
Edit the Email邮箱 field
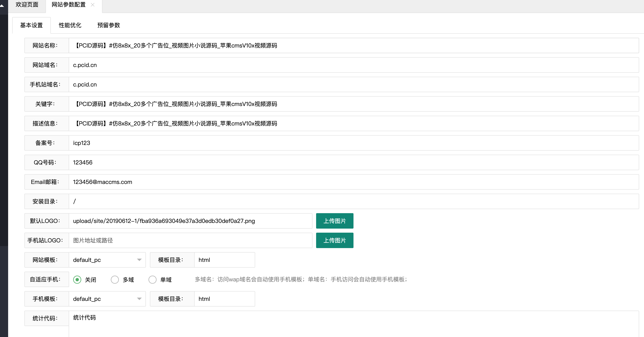[x=354, y=182]
